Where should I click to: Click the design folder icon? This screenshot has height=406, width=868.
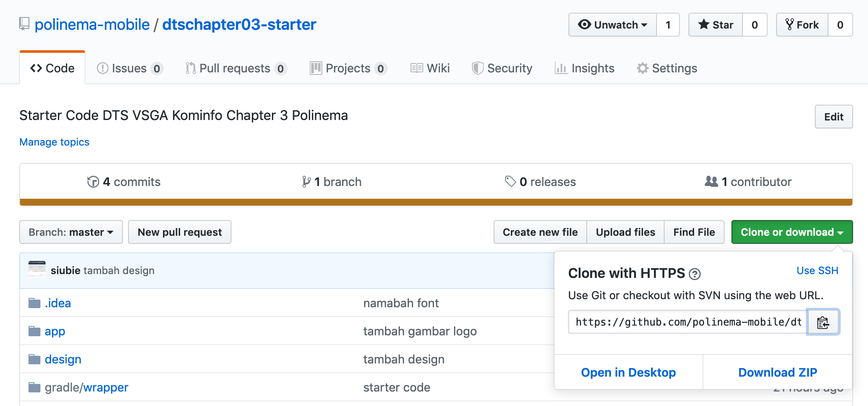pos(34,359)
